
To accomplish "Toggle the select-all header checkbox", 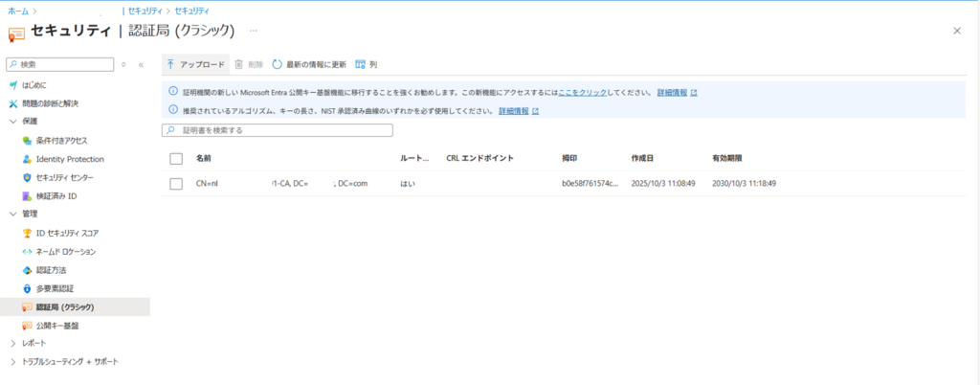I will pyautogui.click(x=176, y=158).
